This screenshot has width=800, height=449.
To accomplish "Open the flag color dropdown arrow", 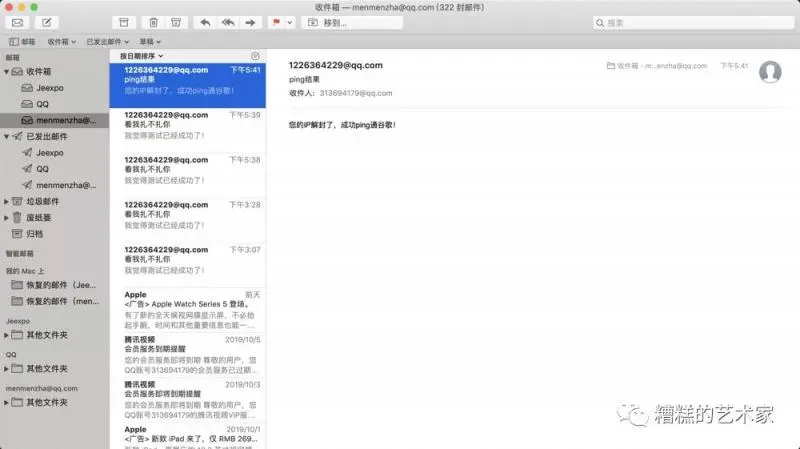I will (x=290, y=22).
